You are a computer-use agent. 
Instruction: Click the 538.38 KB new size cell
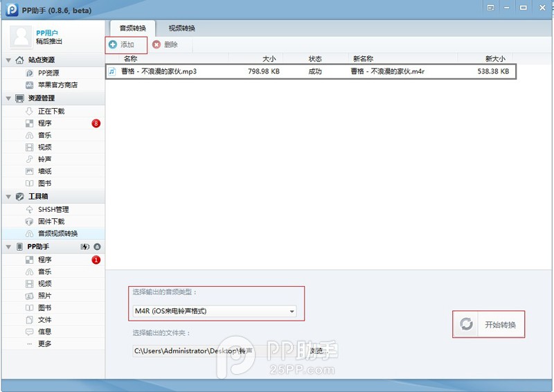tap(493, 71)
